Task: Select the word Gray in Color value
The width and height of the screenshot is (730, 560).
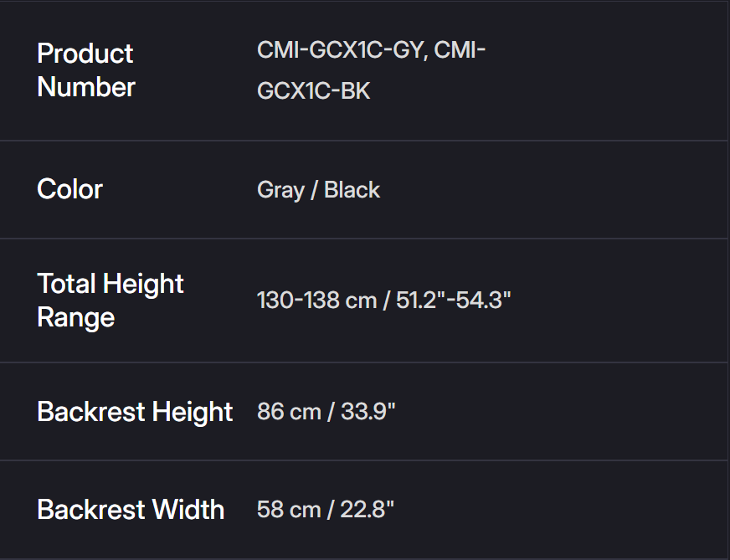Action: [x=280, y=190]
